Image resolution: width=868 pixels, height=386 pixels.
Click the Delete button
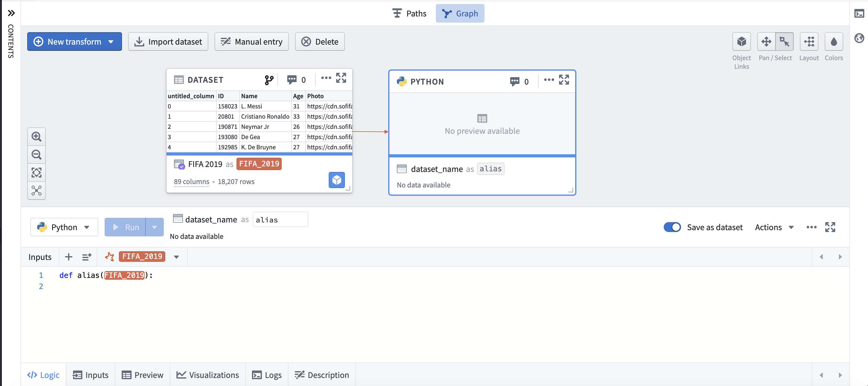point(320,42)
